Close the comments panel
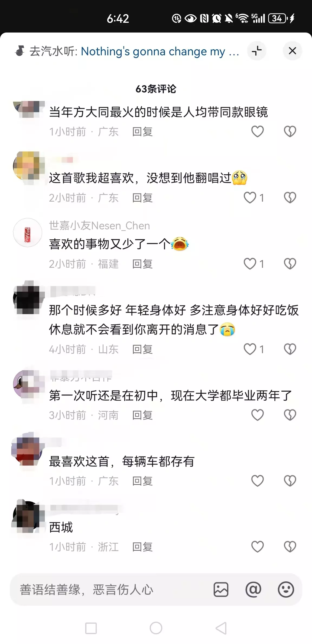The image size is (312, 644). click(292, 51)
